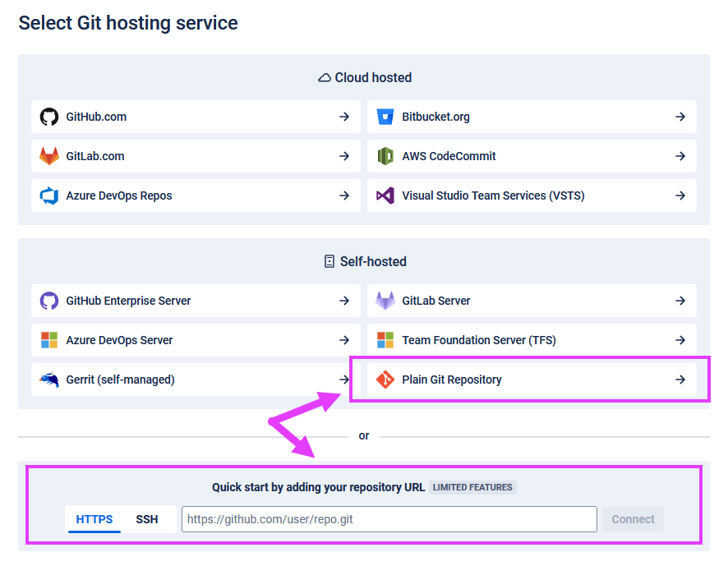This screenshot has height=566, width=728.
Task: Select the Azure DevOps Repos label
Action: point(119,196)
